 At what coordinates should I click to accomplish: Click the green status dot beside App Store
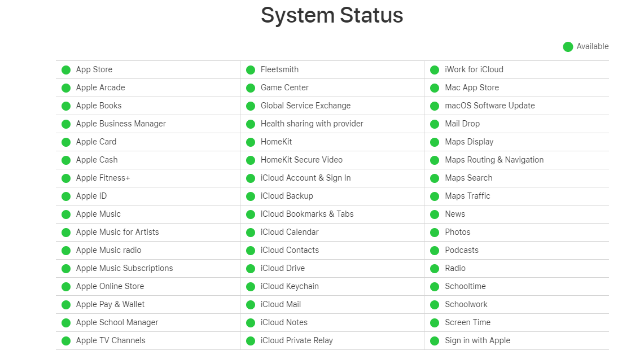click(x=66, y=70)
